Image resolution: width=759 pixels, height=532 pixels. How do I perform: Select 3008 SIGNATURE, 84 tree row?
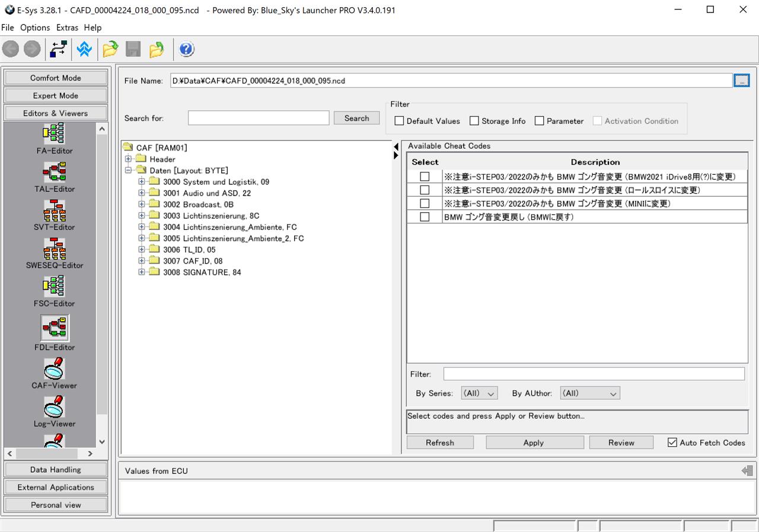tap(202, 272)
